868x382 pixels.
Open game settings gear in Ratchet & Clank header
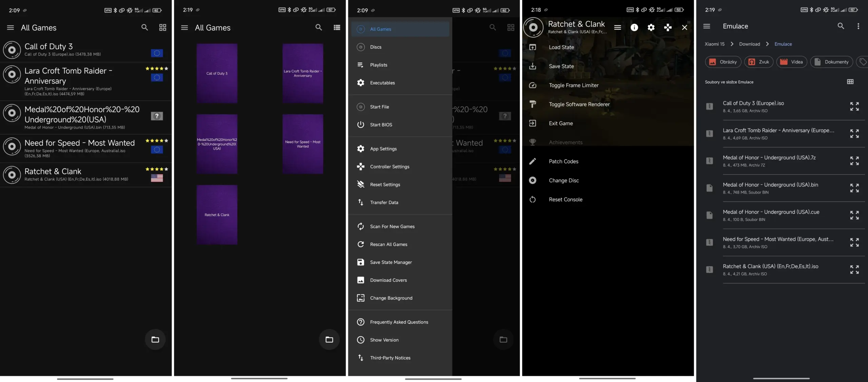(x=651, y=27)
